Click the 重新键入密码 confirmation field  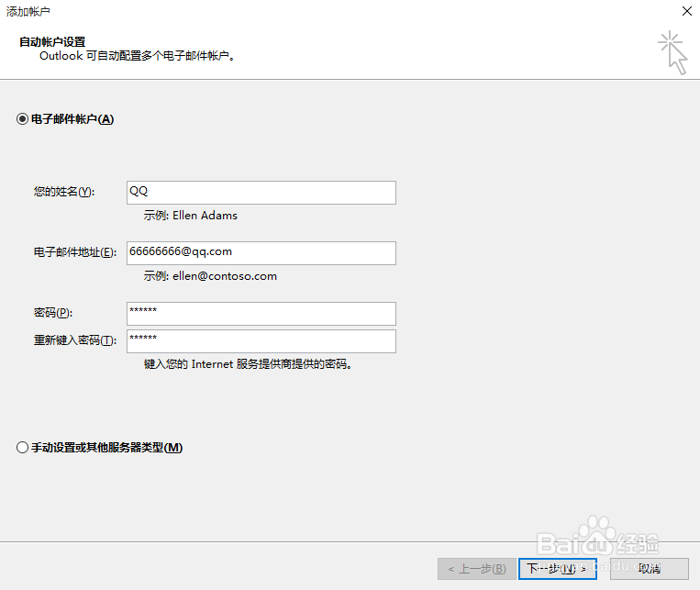pos(261,341)
